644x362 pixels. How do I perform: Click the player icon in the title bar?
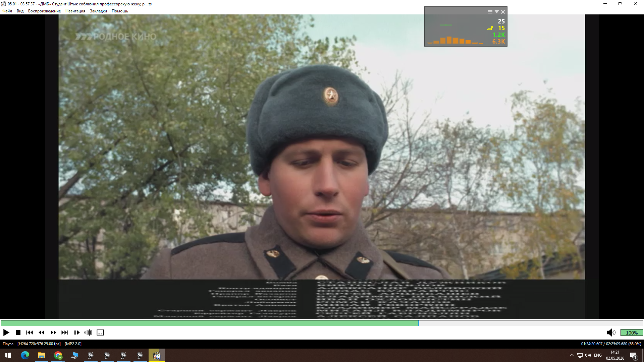point(3,4)
